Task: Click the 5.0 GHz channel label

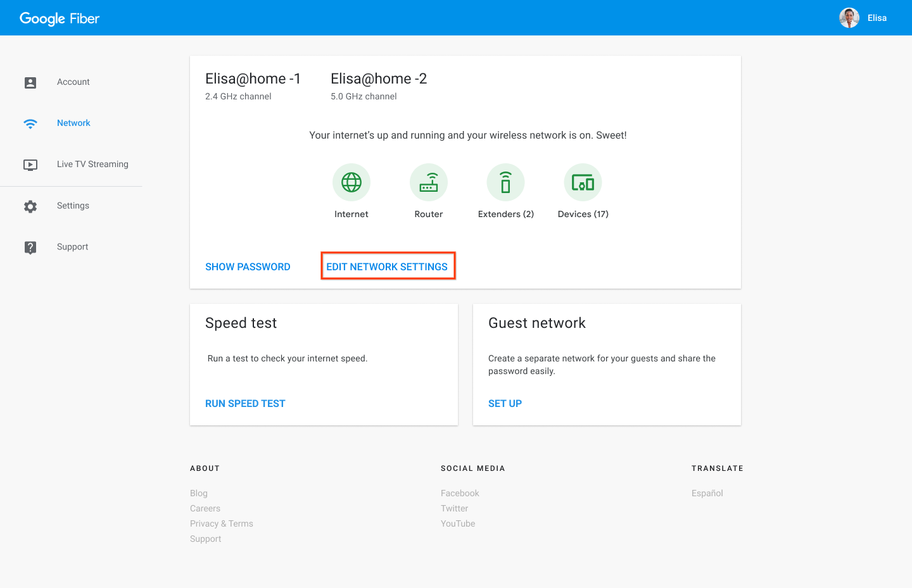Action: [364, 96]
